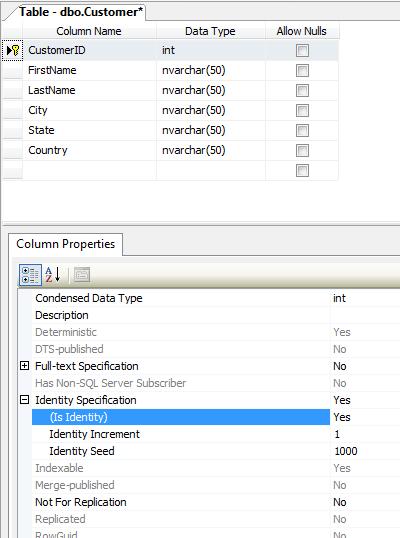Click the Data Type header
This screenshot has height=538, width=400.
(x=211, y=31)
